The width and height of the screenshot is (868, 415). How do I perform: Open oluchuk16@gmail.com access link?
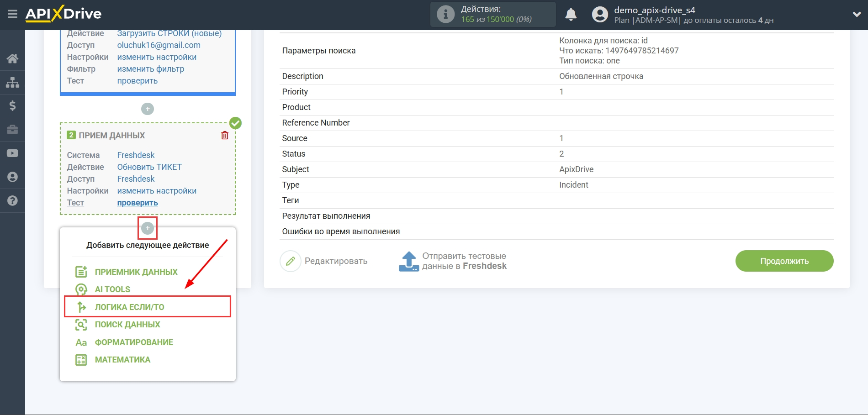[x=159, y=45]
